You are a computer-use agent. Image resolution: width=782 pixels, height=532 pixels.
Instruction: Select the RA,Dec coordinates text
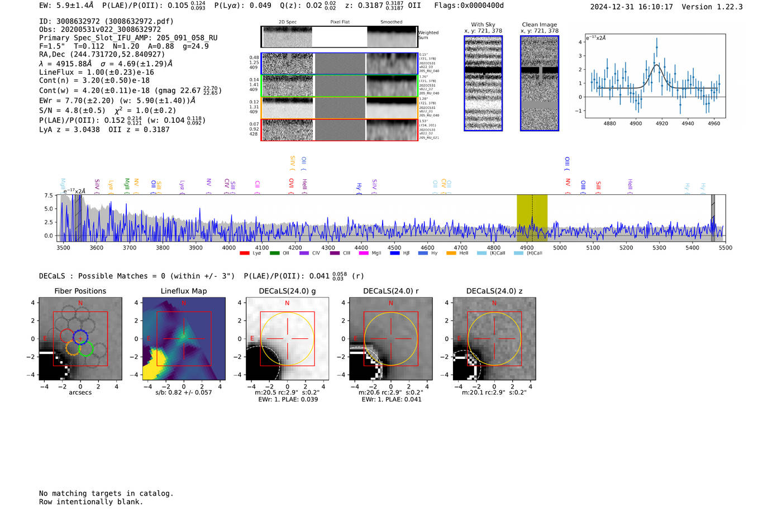click(x=102, y=54)
